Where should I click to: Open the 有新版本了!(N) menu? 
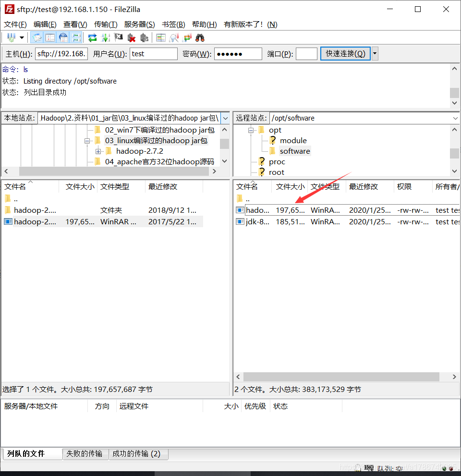tap(250, 24)
